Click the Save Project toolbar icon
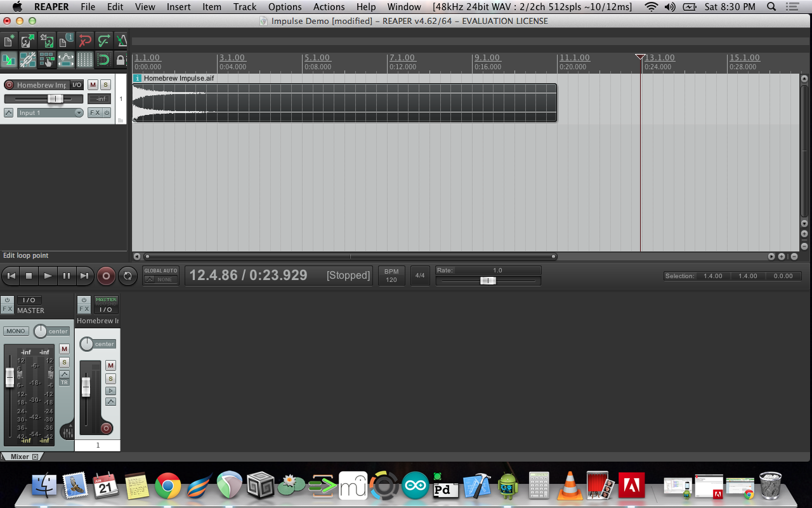 point(47,41)
